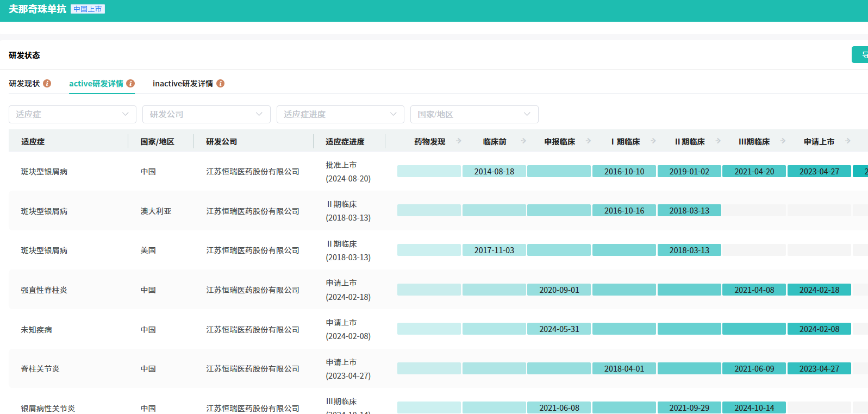
Task: Click the 2014-08-18 preclinical progress bar
Action: pos(494,171)
